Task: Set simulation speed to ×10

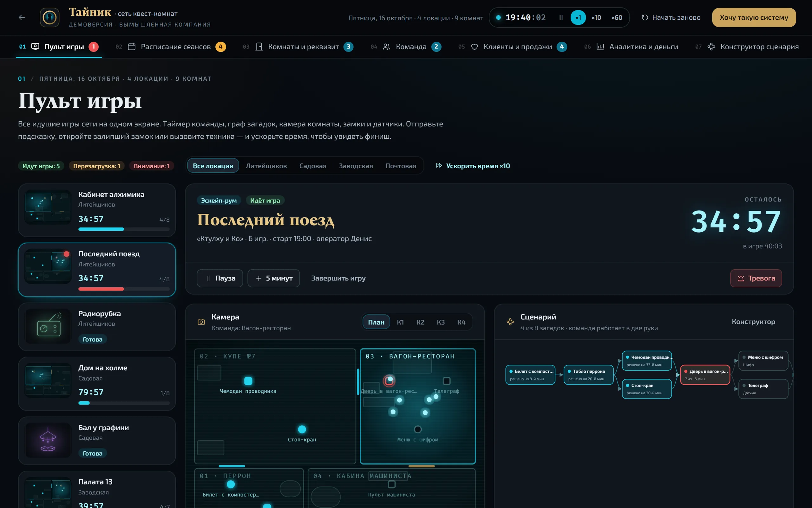Action: coord(596,17)
